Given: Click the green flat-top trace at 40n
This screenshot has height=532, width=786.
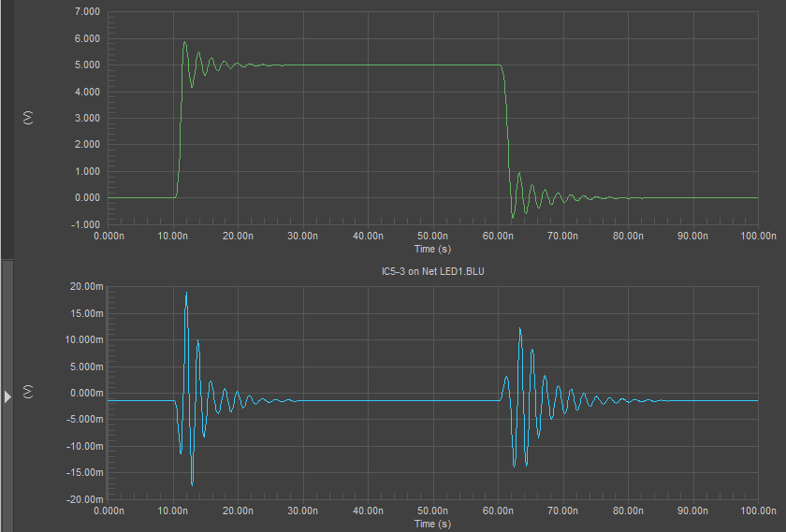Looking at the screenshot, I should [x=368, y=65].
